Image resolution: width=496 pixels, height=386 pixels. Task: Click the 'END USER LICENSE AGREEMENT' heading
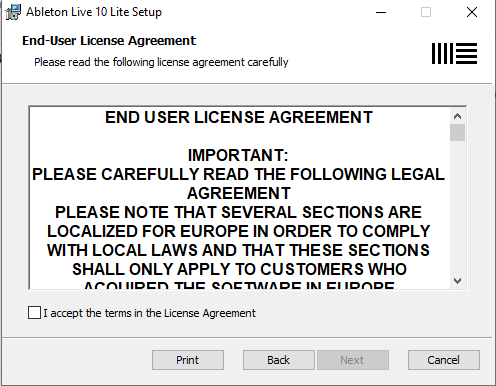click(x=239, y=117)
